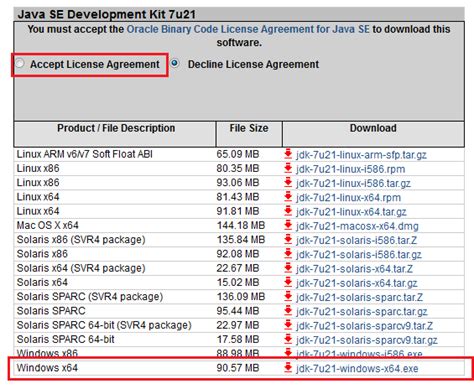Download jdk-7u21-linux-i586.rpm
The width and height of the screenshot is (474, 389).
tap(350, 169)
